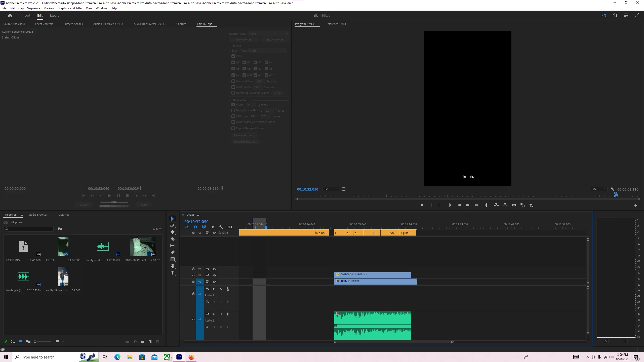
Task: Open Timeline display settings wrench
Action: click(x=221, y=227)
